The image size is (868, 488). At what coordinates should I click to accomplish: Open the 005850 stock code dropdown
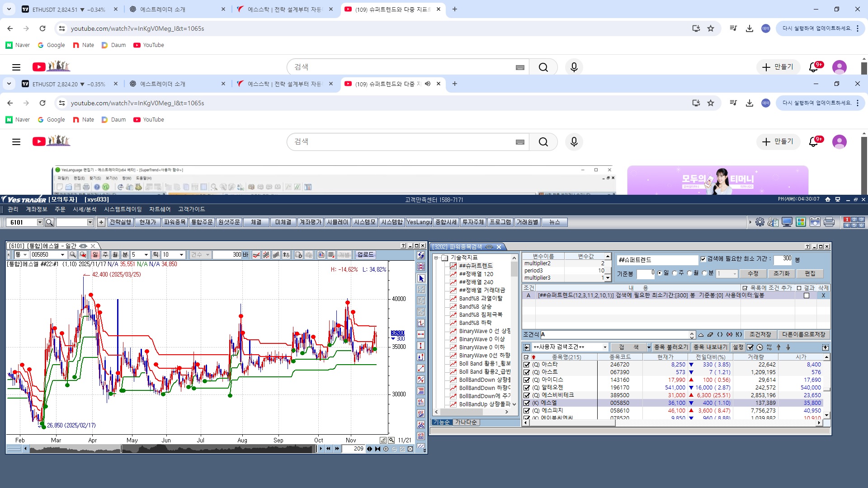pyautogui.click(x=62, y=255)
